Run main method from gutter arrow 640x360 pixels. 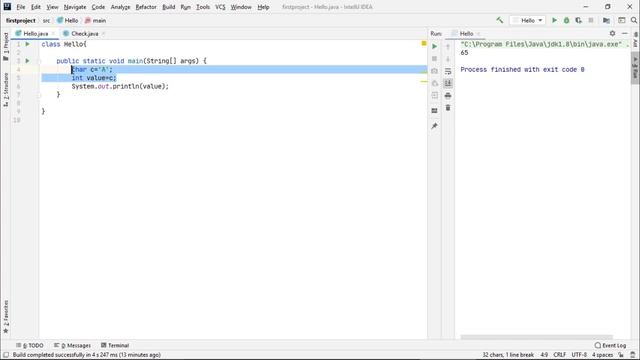(27, 61)
